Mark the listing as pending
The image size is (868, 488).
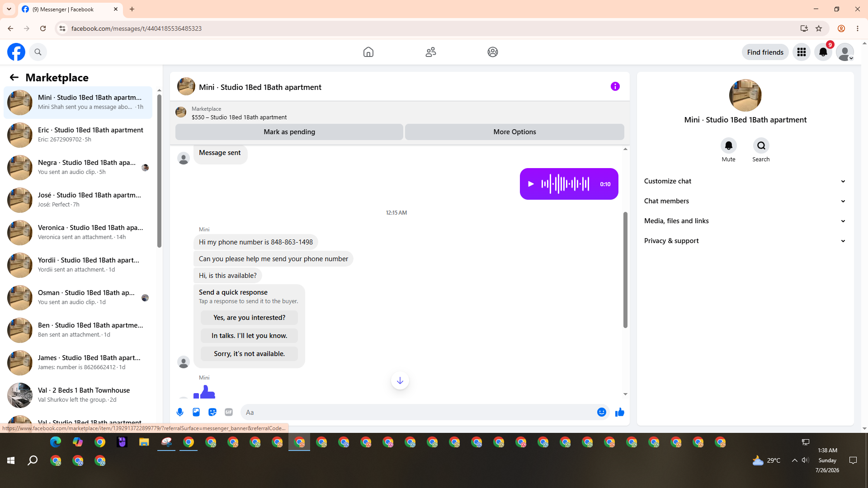pyautogui.click(x=289, y=132)
